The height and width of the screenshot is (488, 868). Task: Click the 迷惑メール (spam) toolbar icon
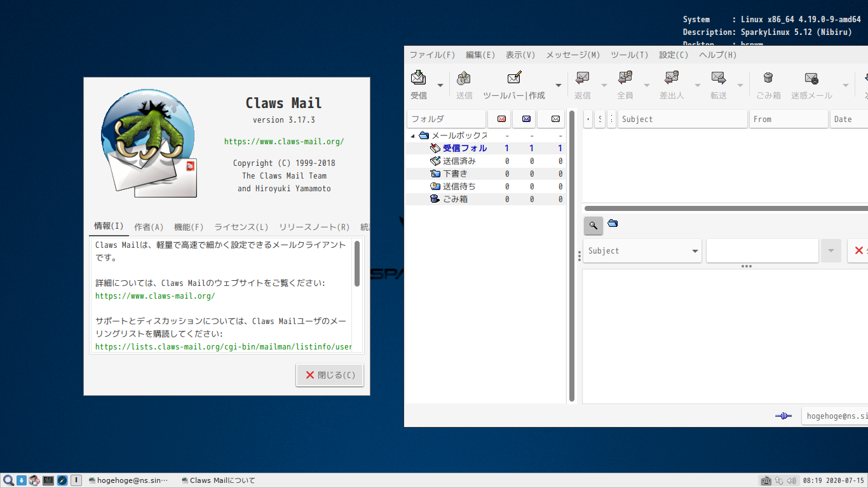811,78
